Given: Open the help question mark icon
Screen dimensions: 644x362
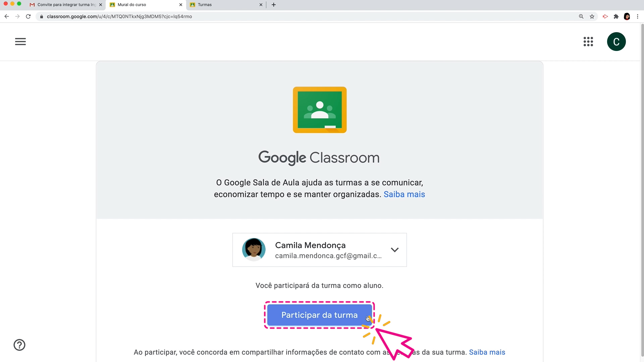Looking at the screenshot, I should click(x=19, y=345).
